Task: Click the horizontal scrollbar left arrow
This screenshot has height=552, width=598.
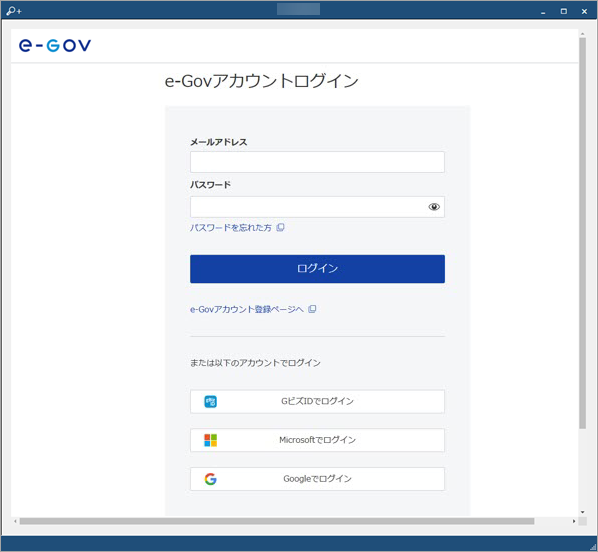Action: (x=15, y=521)
